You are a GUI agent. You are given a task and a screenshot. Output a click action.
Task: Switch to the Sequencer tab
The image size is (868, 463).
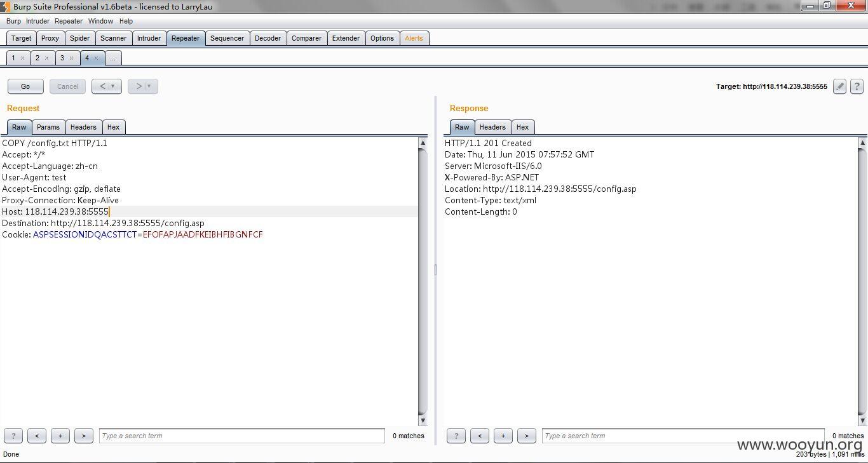point(227,38)
